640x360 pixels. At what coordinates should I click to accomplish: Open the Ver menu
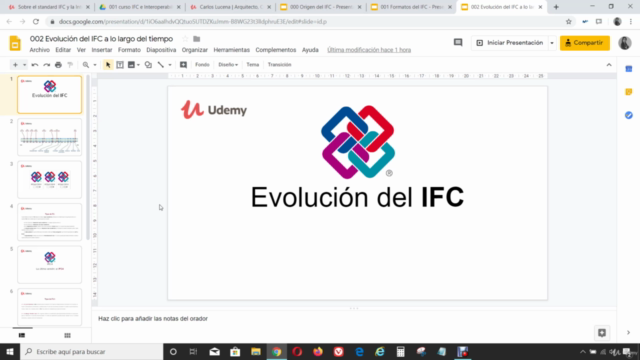(x=81, y=50)
